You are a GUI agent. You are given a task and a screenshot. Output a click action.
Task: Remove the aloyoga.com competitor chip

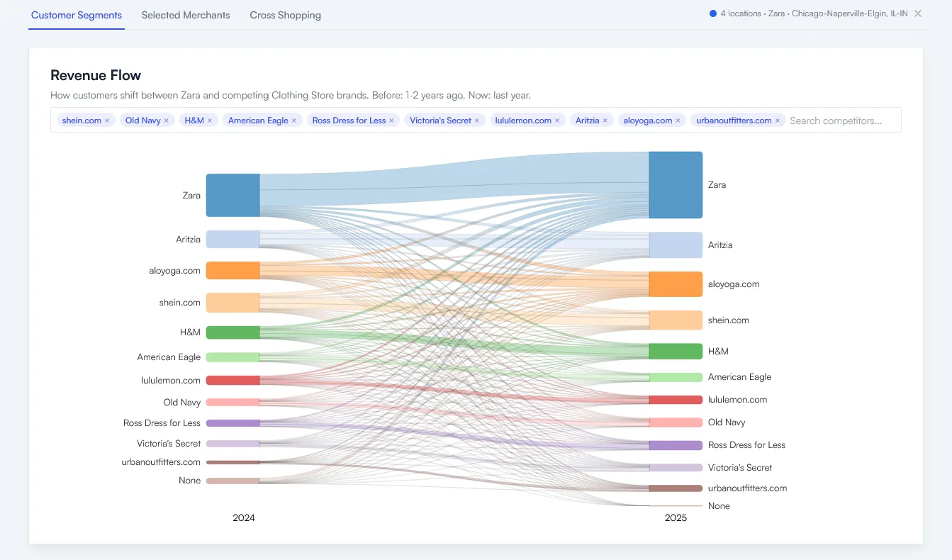[678, 121]
